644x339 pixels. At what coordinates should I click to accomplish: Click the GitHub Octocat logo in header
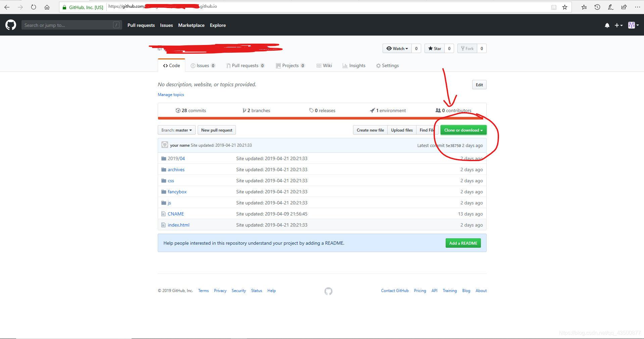tap(11, 25)
